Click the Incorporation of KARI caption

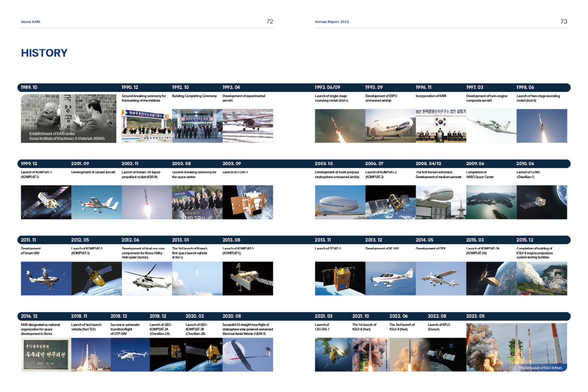pyautogui.click(x=431, y=96)
